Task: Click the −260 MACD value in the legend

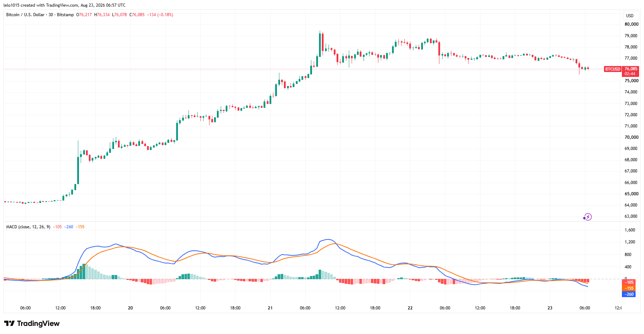Action: point(69,227)
